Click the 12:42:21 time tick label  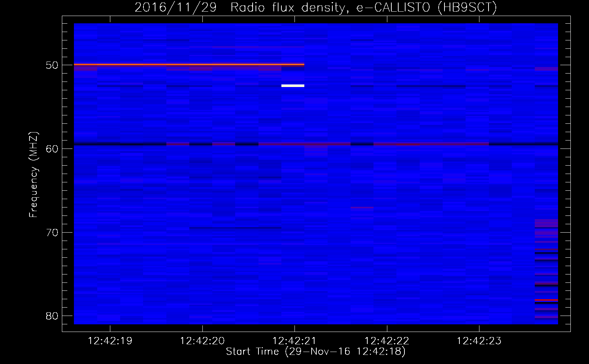pyautogui.click(x=294, y=341)
